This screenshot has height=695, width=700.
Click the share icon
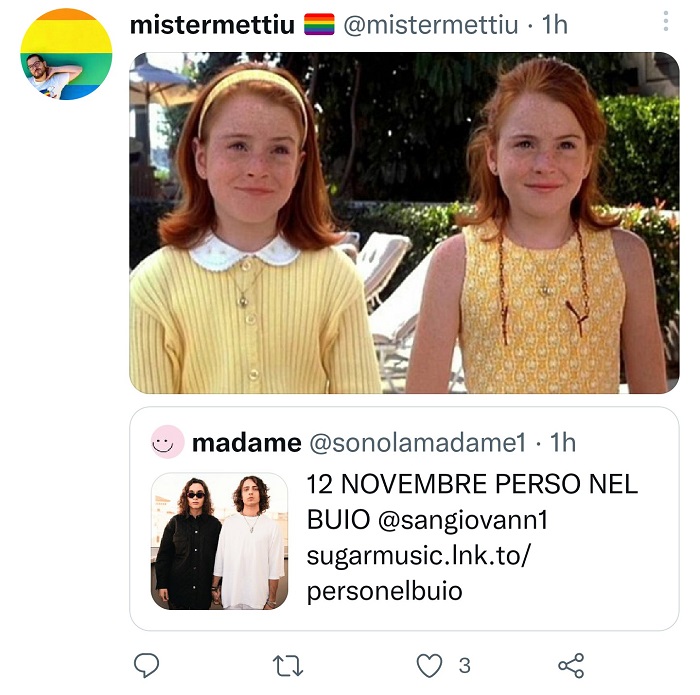coord(571,665)
